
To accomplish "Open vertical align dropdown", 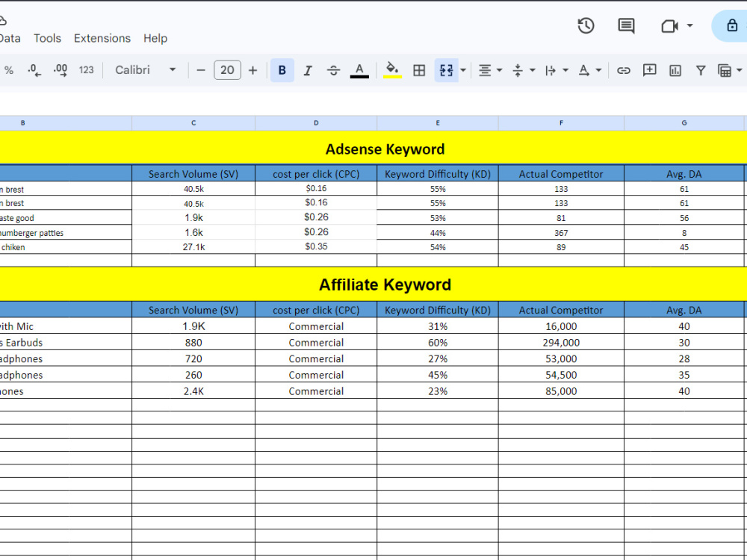I will click(x=523, y=70).
